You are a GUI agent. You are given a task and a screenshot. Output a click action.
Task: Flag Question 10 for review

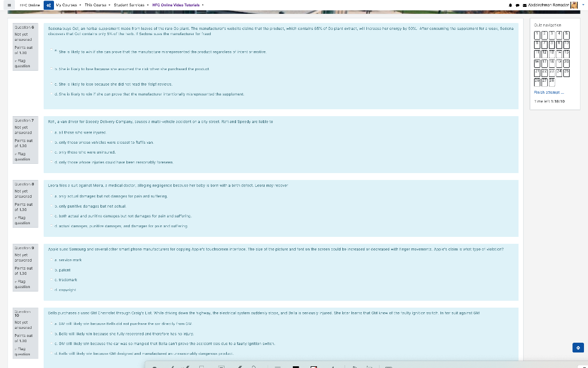22,351
